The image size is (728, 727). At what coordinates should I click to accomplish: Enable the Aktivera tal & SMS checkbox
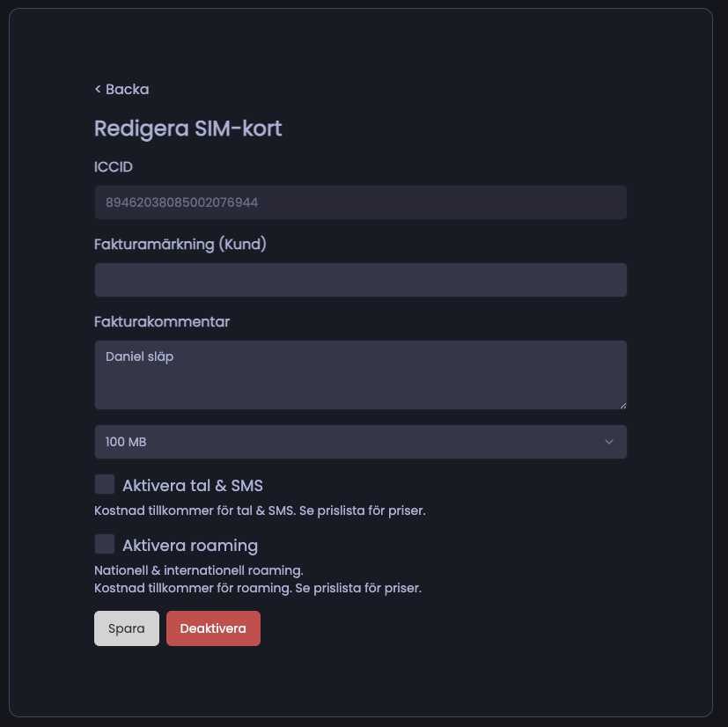(105, 484)
